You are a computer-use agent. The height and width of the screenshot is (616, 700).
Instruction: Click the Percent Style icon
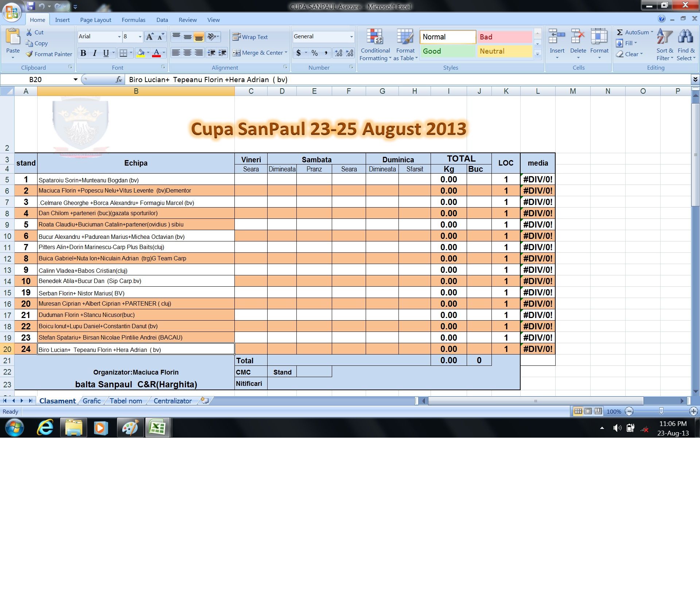point(315,53)
